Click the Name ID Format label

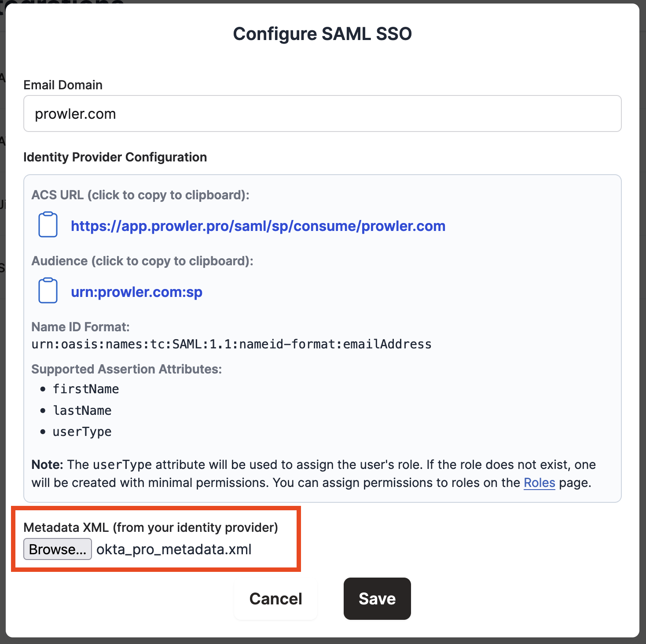(x=81, y=327)
